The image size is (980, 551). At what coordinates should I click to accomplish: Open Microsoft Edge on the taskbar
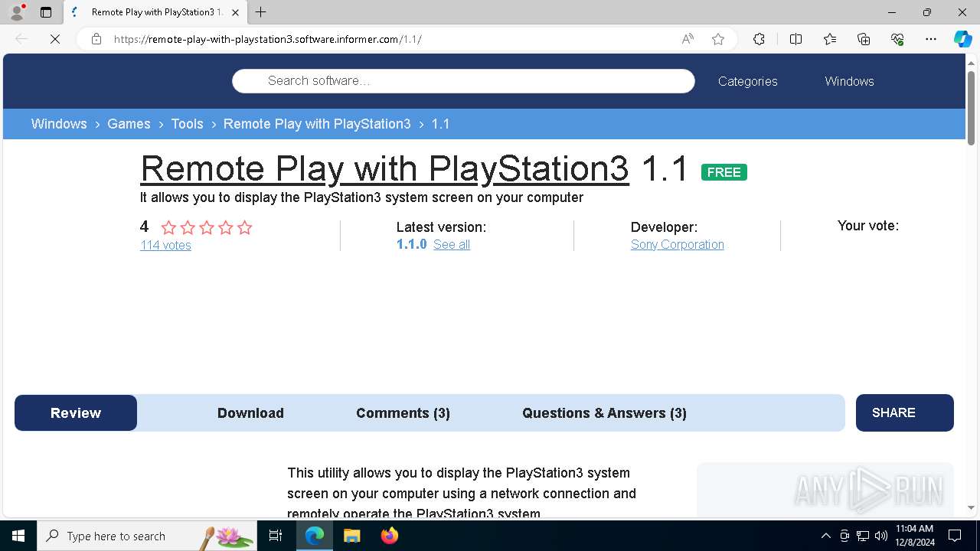[x=315, y=536]
